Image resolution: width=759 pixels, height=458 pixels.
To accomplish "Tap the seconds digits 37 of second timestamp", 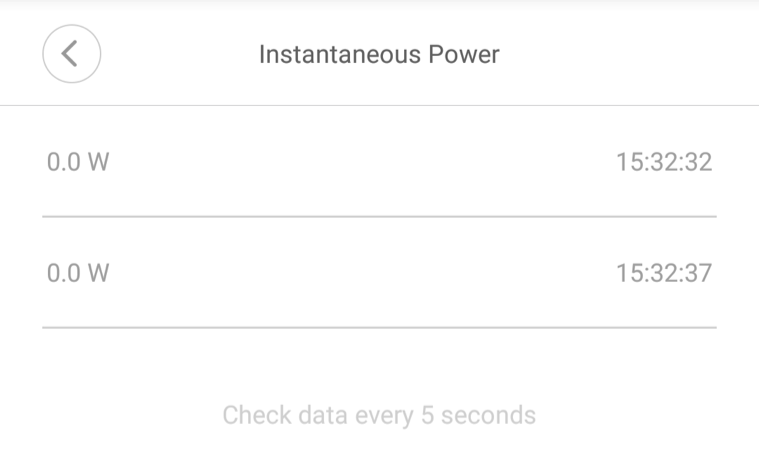I will [698, 273].
